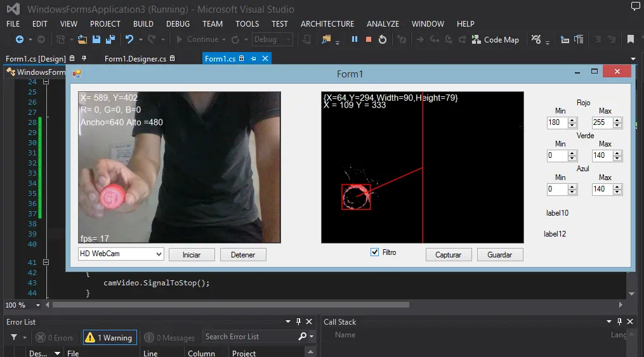644x357 pixels.
Task: Toggle the 0 Errors filter button
Action: (x=55, y=337)
